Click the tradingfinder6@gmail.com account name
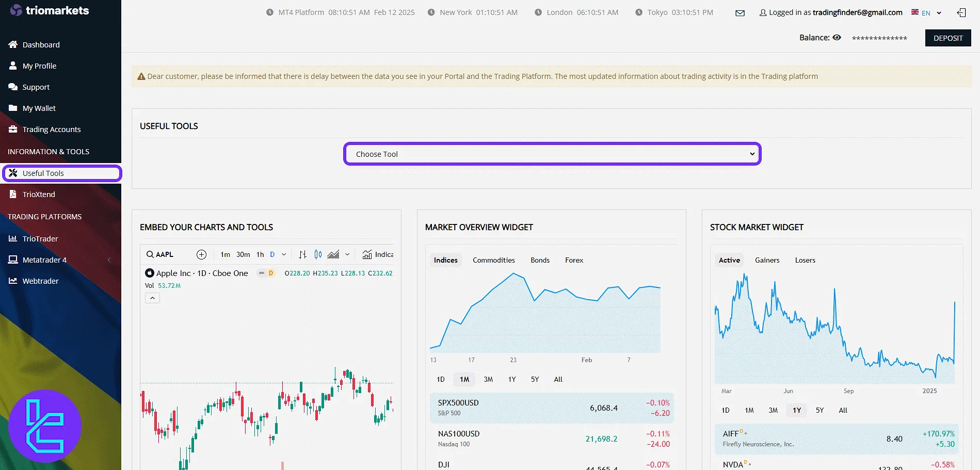980x470 pixels. tap(857, 12)
